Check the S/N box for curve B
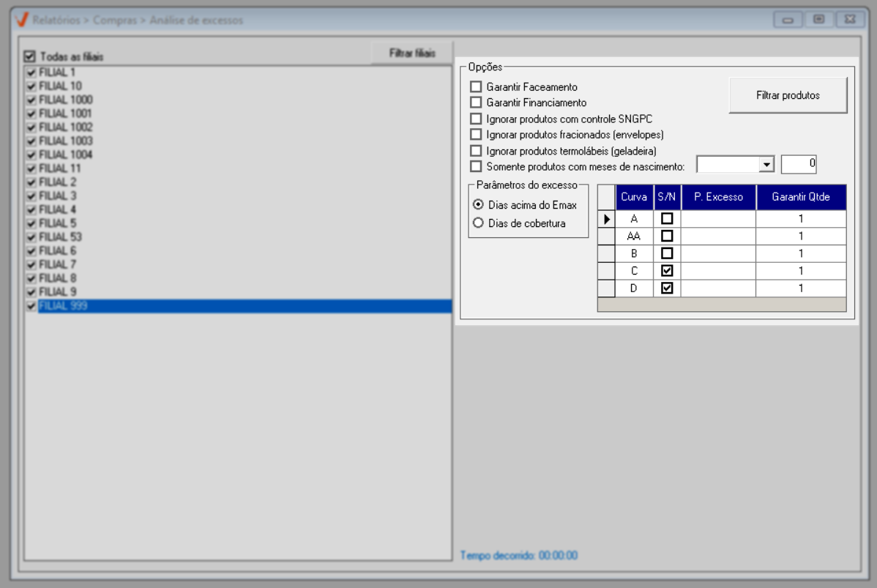This screenshot has height=588, width=877. (667, 253)
